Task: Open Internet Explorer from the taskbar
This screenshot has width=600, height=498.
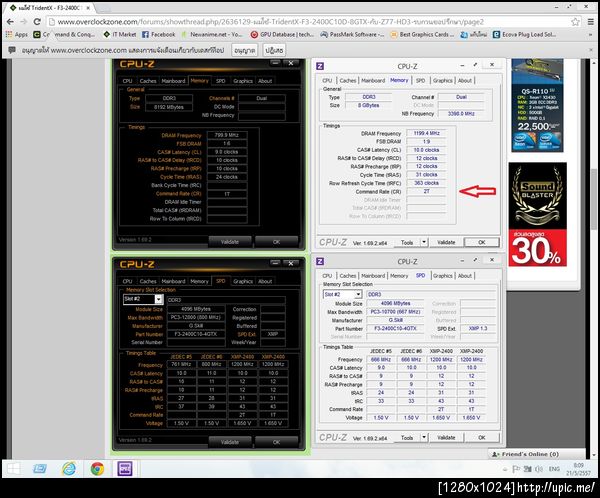Action: click(69, 469)
